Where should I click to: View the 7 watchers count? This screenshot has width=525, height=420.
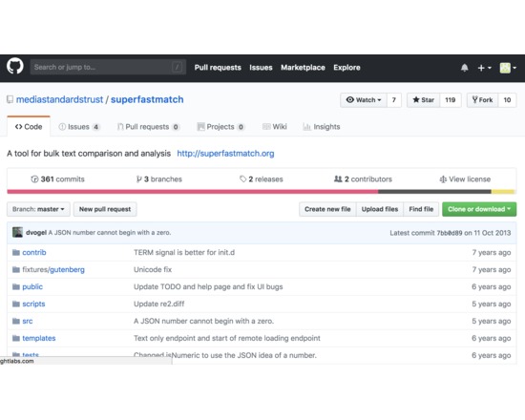click(x=393, y=100)
